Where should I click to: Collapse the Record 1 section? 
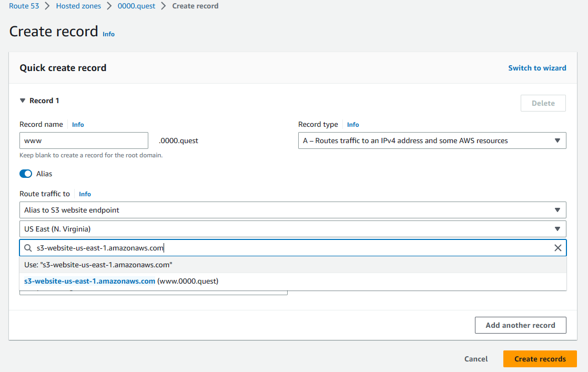tap(22, 100)
